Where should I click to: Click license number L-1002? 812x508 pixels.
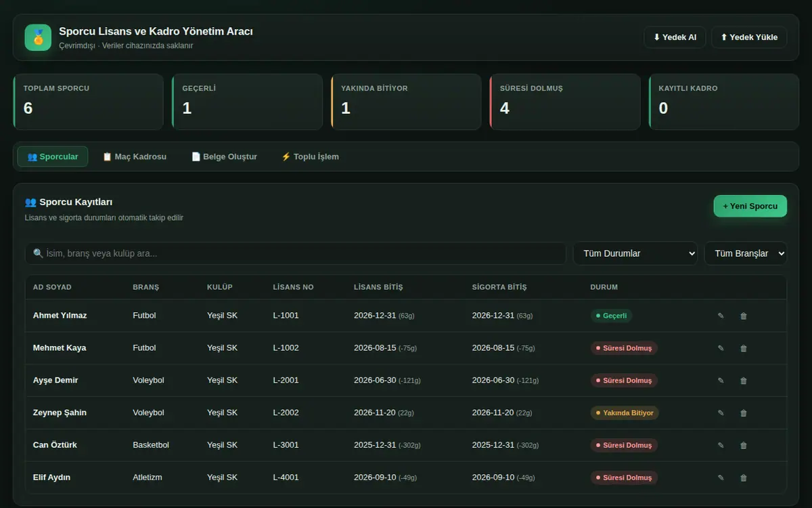pos(286,348)
